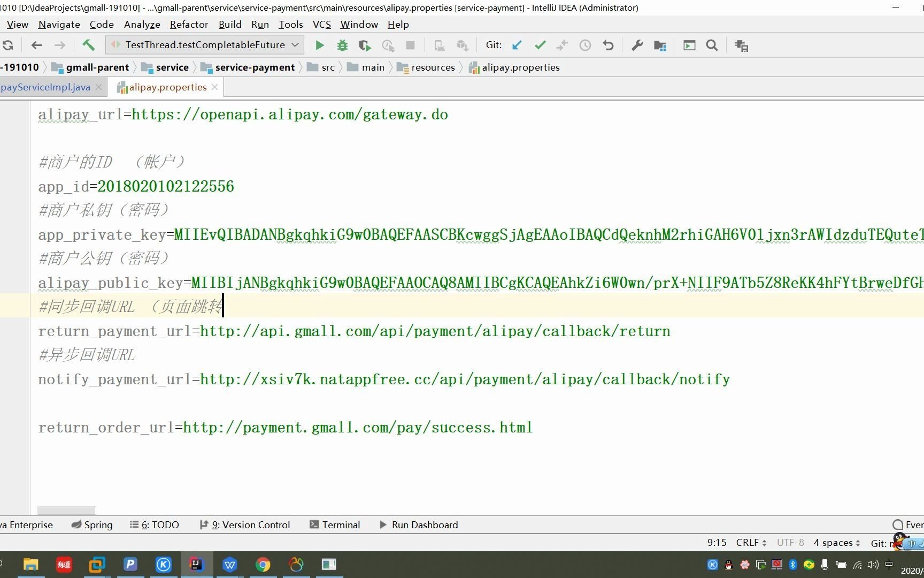Open the Terminal tool window
Viewport: 924px width, 578px height.
(335, 525)
